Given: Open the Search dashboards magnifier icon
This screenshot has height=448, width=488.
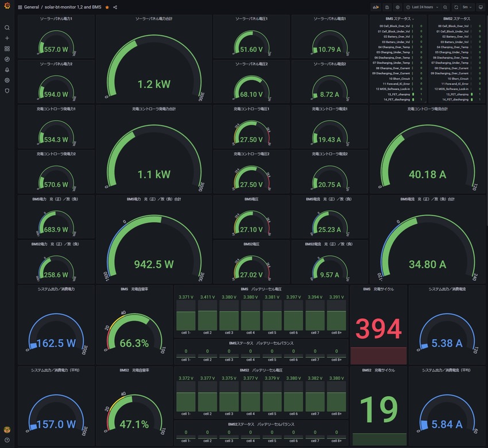Looking at the screenshot, I should (7, 28).
